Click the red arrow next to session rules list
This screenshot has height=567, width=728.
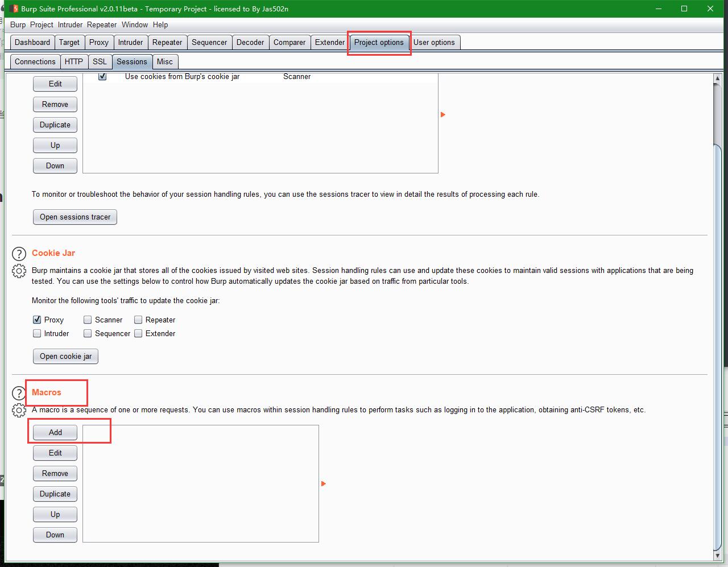[x=442, y=114]
